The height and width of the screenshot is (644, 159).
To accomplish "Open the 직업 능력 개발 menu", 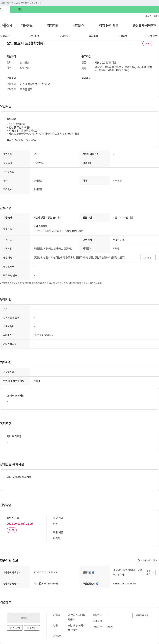I will [109, 25].
